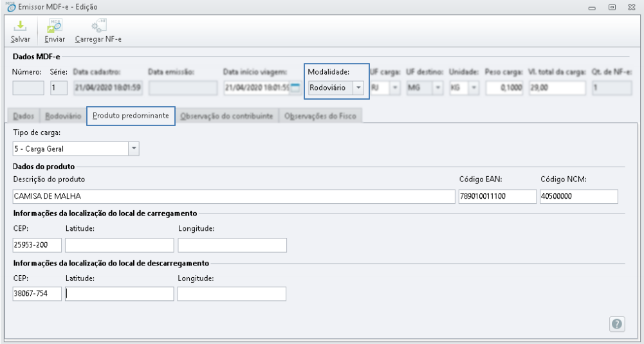Expand the UF carga dropdown
This screenshot has width=644, height=344.
coord(395,88)
